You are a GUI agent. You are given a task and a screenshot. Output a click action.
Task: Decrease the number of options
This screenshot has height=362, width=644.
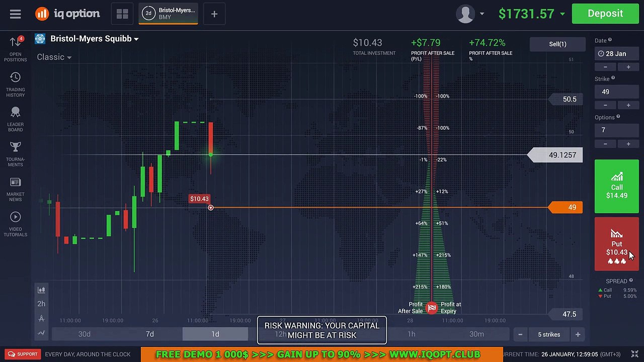tap(605, 144)
